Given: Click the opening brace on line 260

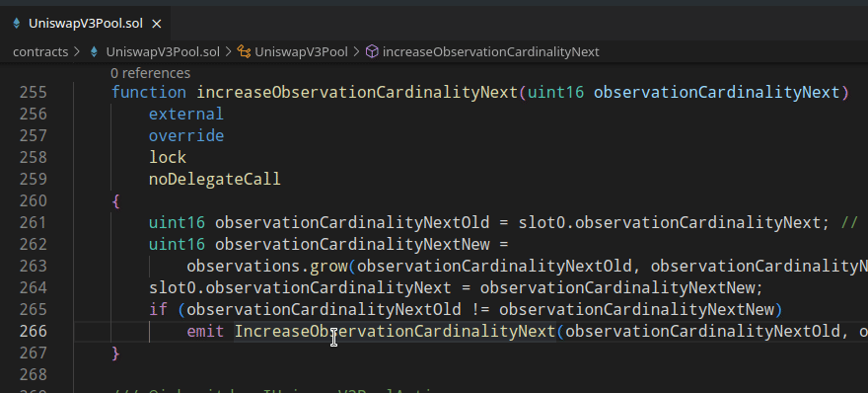Looking at the screenshot, I should coord(115,200).
